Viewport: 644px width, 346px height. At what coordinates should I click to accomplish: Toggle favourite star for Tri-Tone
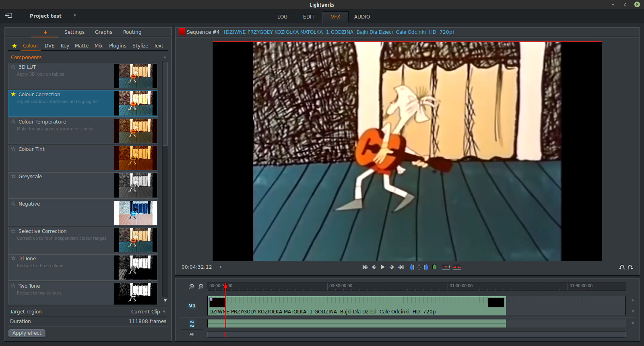(x=13, y=258)
